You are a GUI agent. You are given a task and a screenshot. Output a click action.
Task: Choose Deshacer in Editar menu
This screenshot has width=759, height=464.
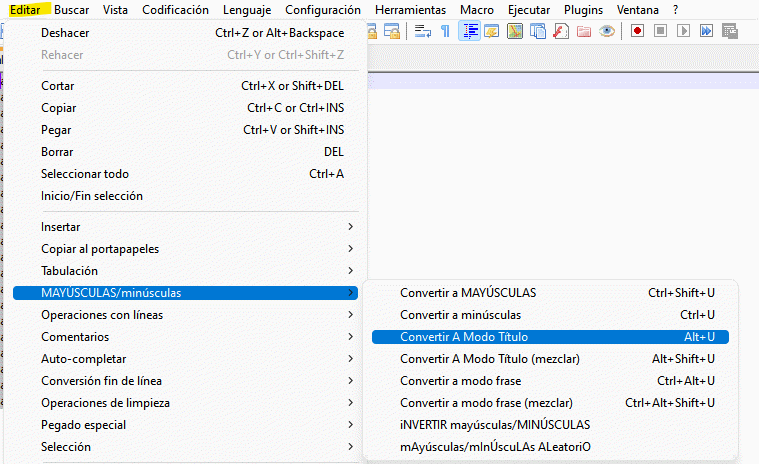coord(185,33)
